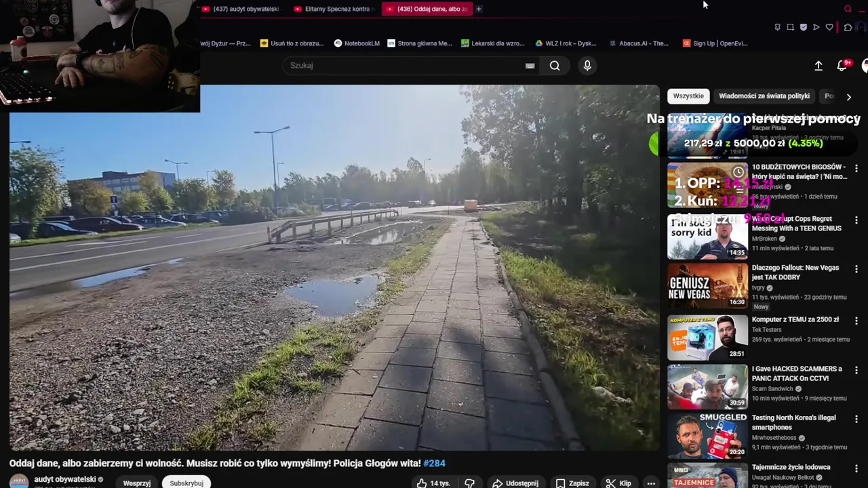This screenshot has width=868, height=488.
Task: Click Udostępnij share button
Action: pyautogui.click(x=515, y=483)
